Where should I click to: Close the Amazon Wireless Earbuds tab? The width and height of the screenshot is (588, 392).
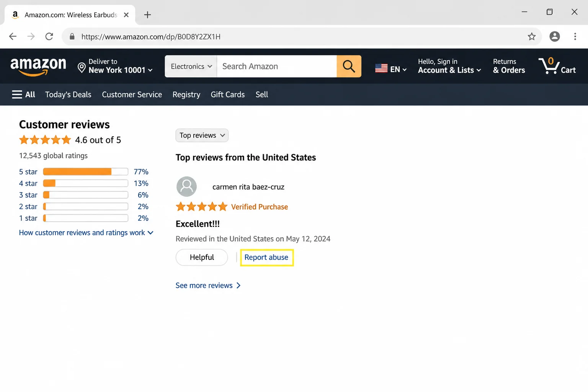click(x=126, y=15)
